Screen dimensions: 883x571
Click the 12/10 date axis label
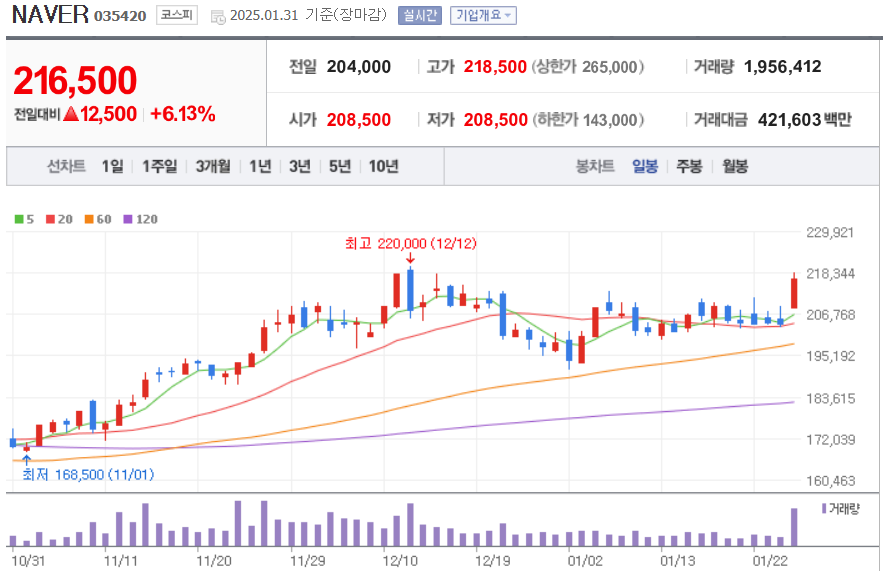click(x=400, y=561)
